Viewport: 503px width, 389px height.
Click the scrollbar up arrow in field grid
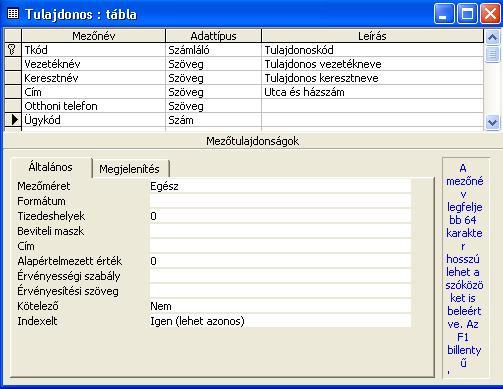point(492,37)
